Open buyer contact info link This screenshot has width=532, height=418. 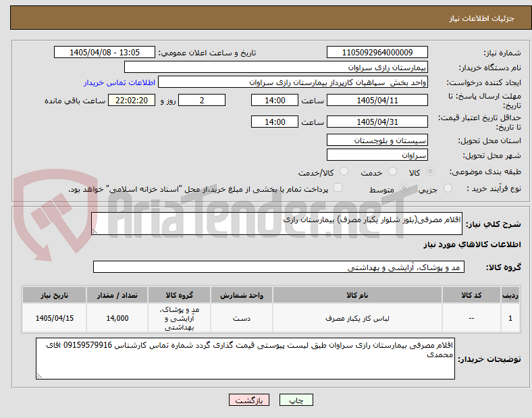119,82
